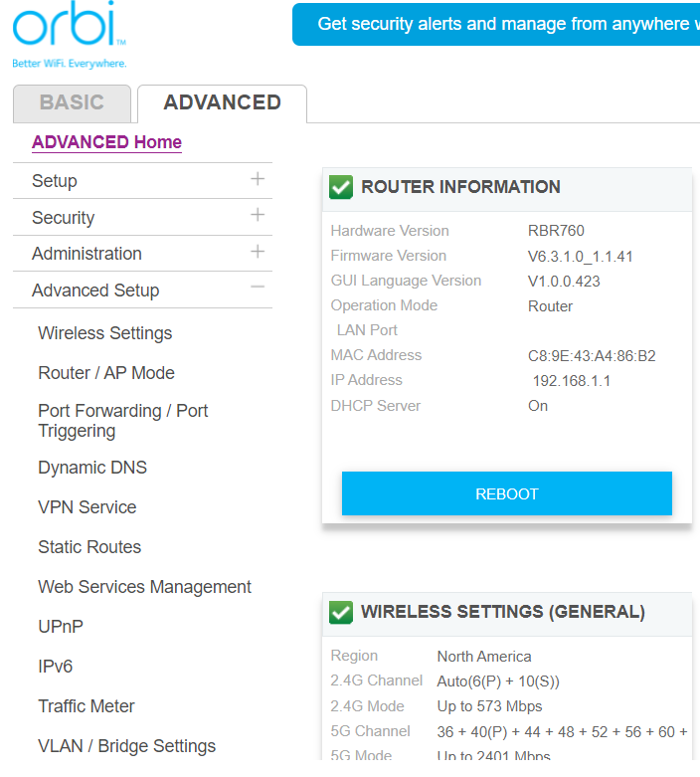Viewport: 700px width, 777px height.
Task: Expand the Setup menu plus icon
Action: click(258, 179)
